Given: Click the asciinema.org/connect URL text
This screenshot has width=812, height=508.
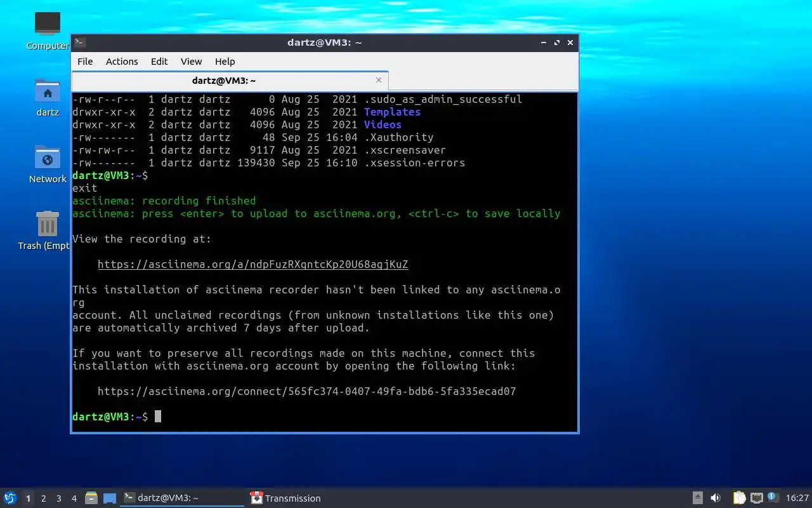Looking at the screenshot, I should pos(307,391).
